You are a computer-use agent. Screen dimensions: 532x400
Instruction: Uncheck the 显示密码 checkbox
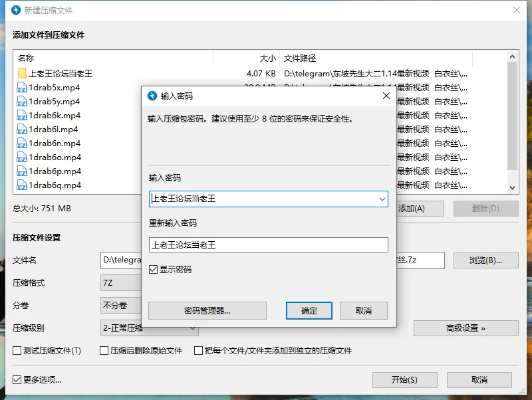[154, 270]
